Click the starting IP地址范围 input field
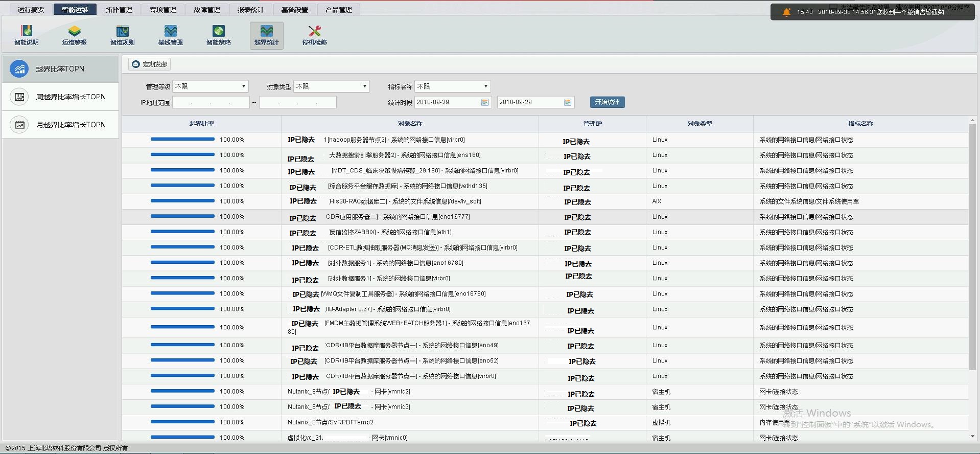Screen dimensions: 980x454 click(x=211, y=102)
